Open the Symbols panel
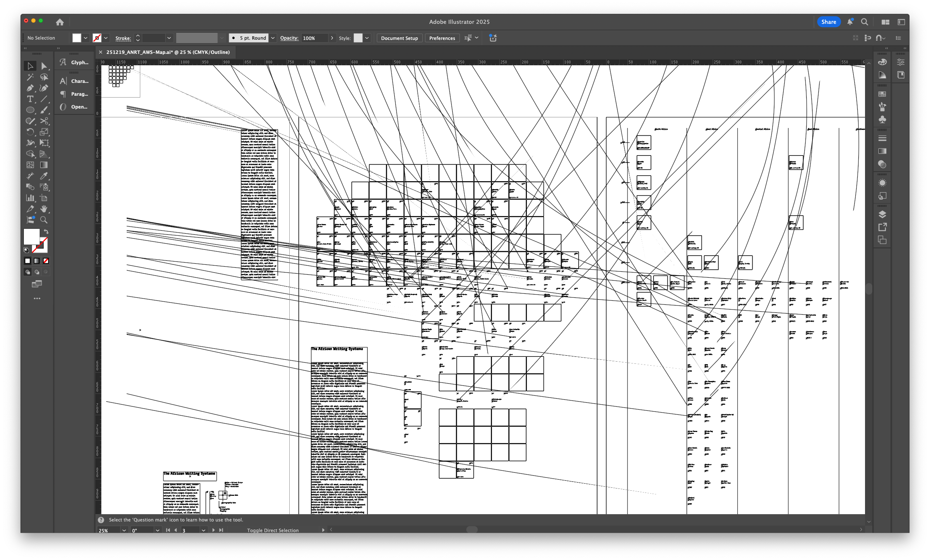Image resolution: width=930 pixels, height=560 pixels. coord(882,120)
